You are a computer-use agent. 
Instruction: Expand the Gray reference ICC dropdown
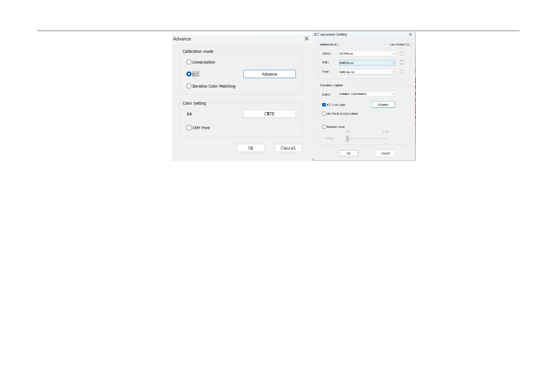392,72
